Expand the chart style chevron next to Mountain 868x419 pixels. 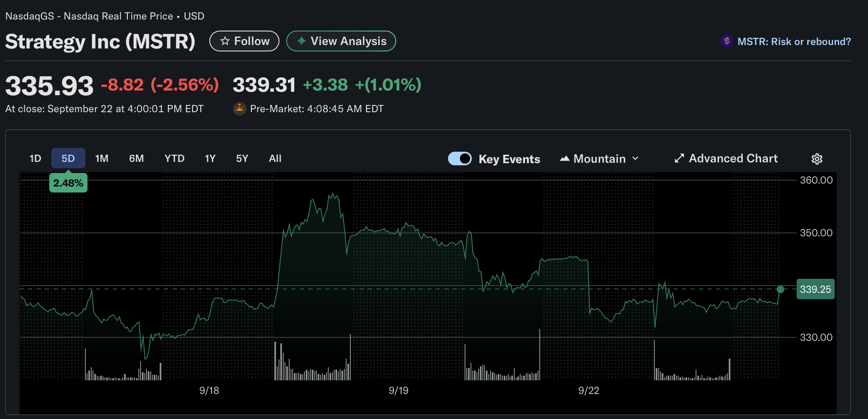635,159
